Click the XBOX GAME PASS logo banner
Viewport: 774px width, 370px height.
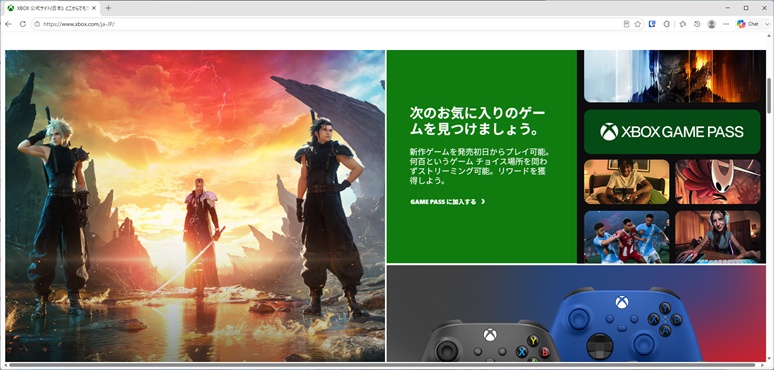pos(672,132)
